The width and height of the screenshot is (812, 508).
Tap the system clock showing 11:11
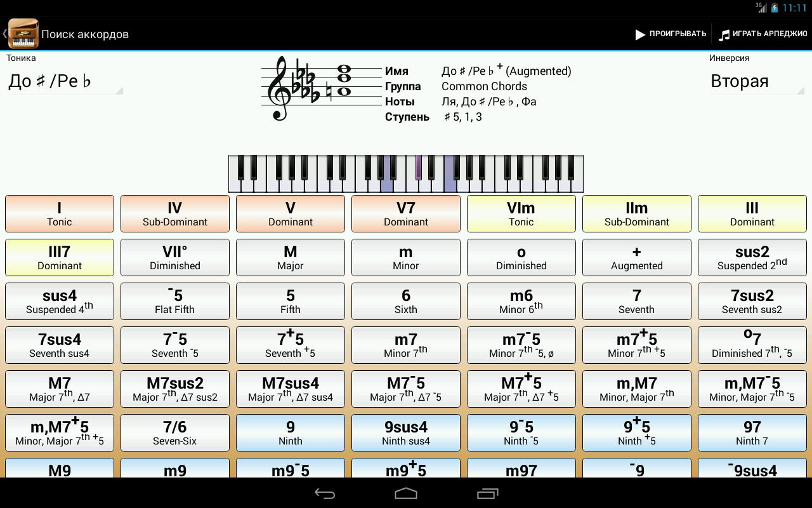[x=794, y=8]
